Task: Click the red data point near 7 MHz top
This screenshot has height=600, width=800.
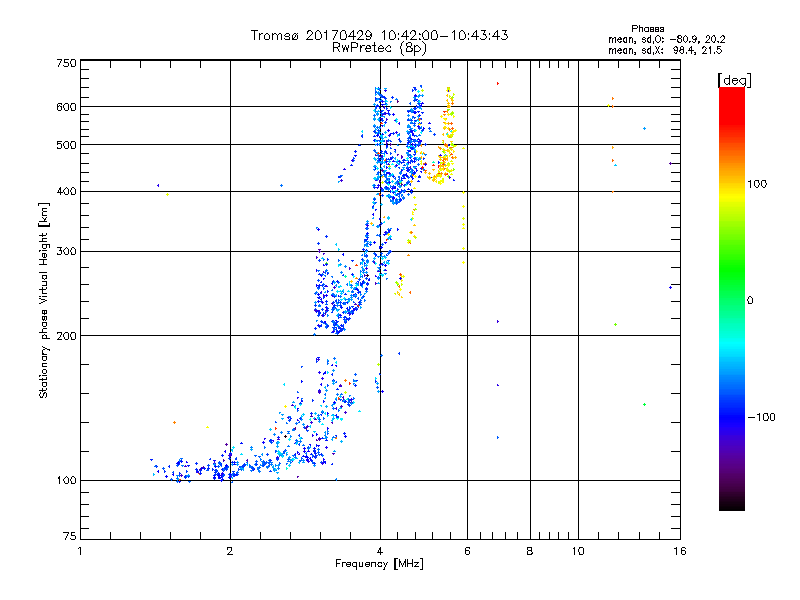Action: (497, 83)
